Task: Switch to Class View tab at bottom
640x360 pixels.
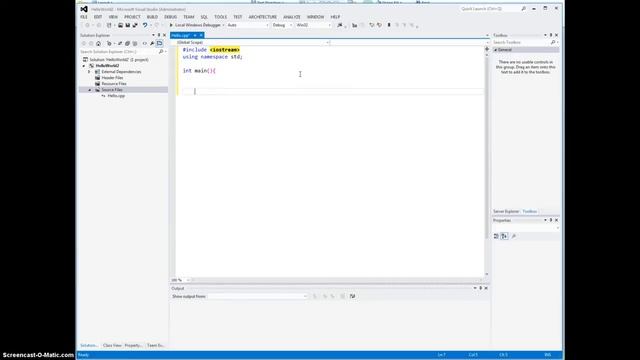Action: coord(112,345)
